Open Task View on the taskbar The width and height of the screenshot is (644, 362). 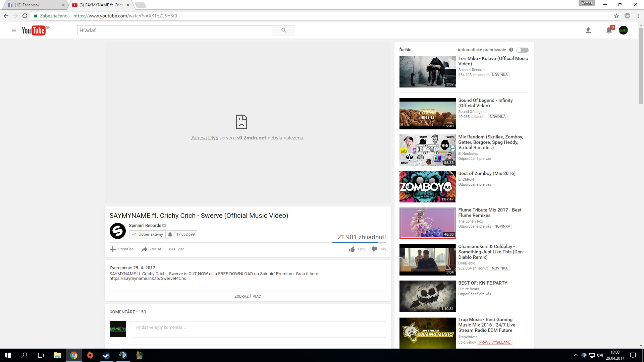coord(40,355)
